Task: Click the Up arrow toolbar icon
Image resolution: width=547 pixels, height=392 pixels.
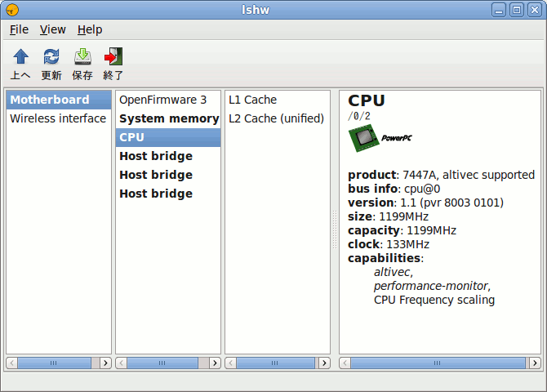Action: click(x=20, y=57)
